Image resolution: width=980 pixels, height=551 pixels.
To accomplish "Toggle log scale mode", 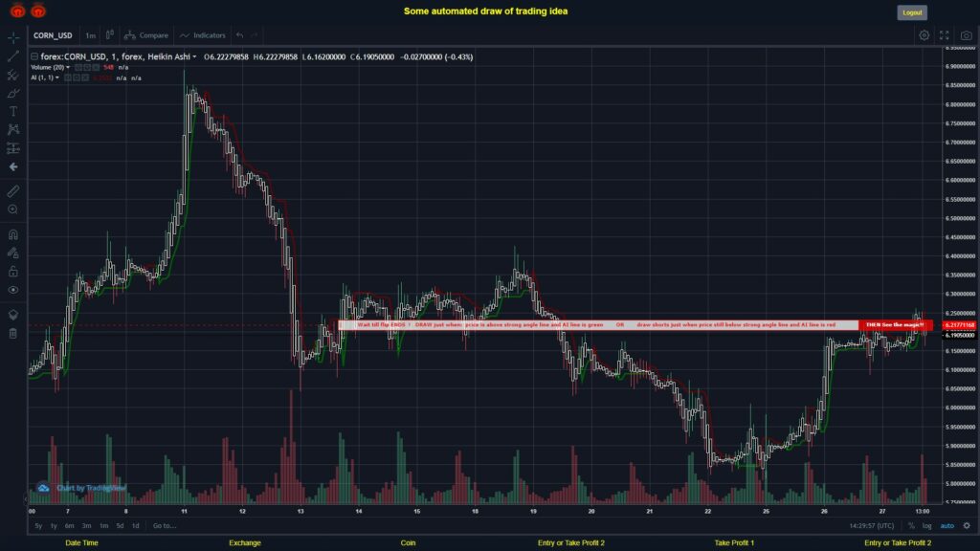I will 926,526.
